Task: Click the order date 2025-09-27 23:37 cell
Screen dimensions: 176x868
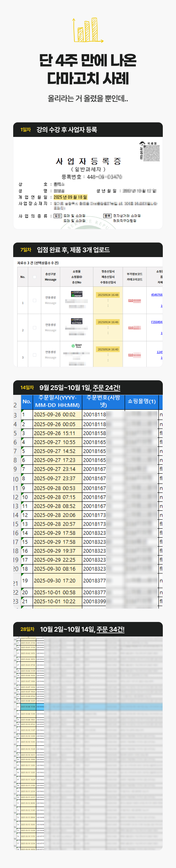Action: (x=57, y=478)
